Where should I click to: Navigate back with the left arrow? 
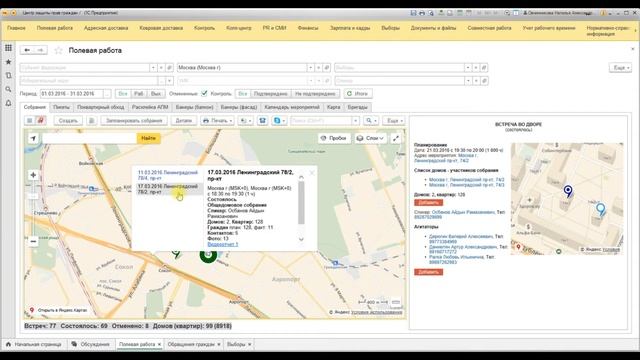[27, 50]
